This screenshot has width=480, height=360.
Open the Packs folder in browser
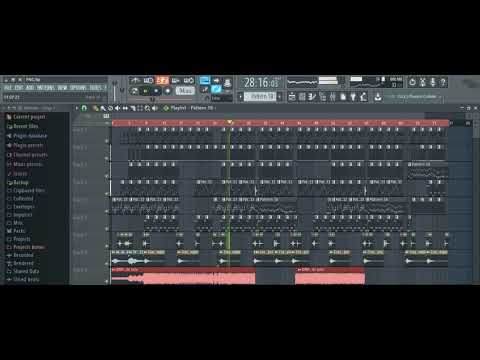point(16,231)
